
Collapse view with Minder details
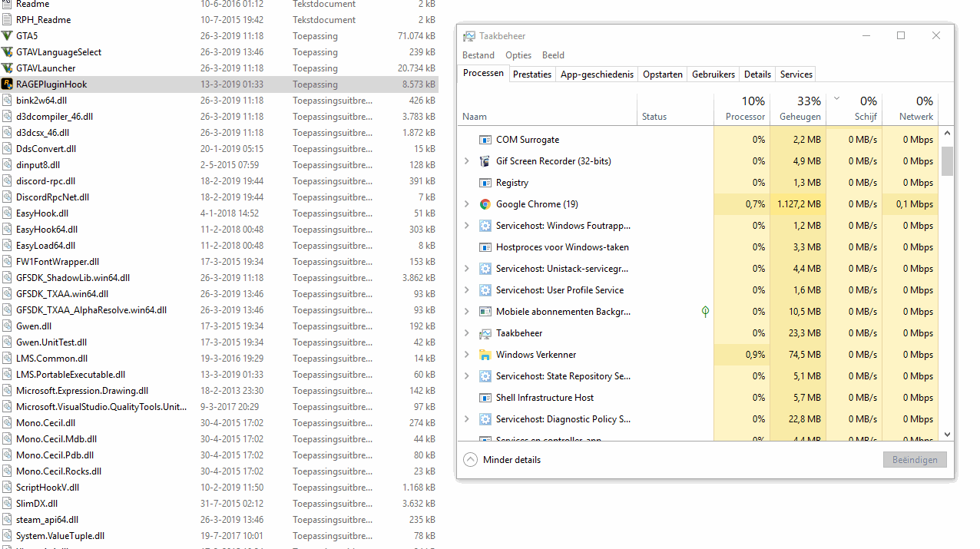pyautogui.click(x=502, y=460)
